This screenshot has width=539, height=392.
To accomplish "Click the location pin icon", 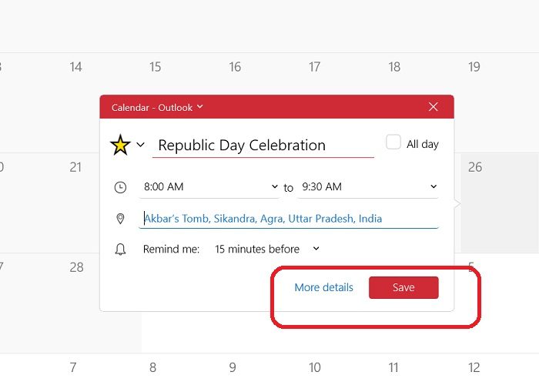I will [x=120, y=219].
